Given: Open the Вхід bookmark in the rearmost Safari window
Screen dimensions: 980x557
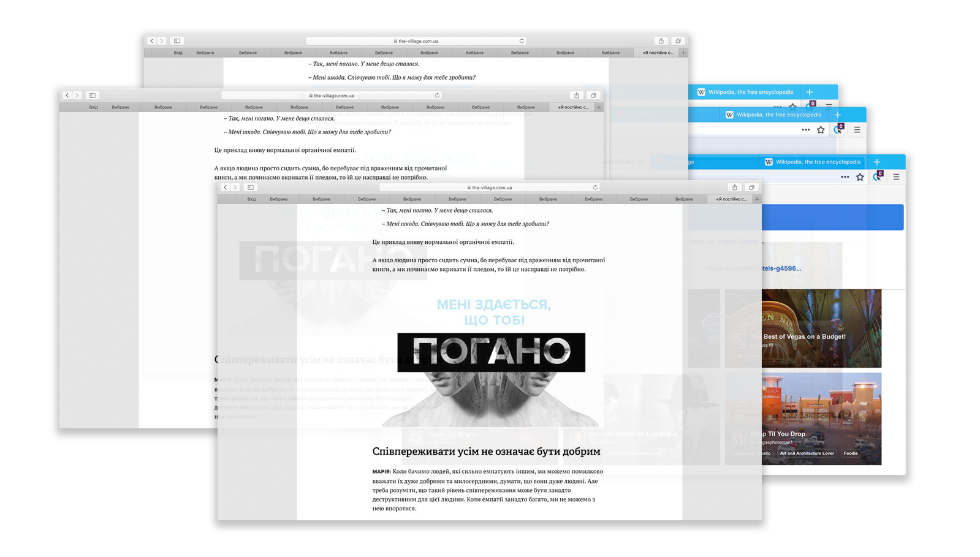Looking at the screenshot, I should pyautogui.click(x=178, y=53).
